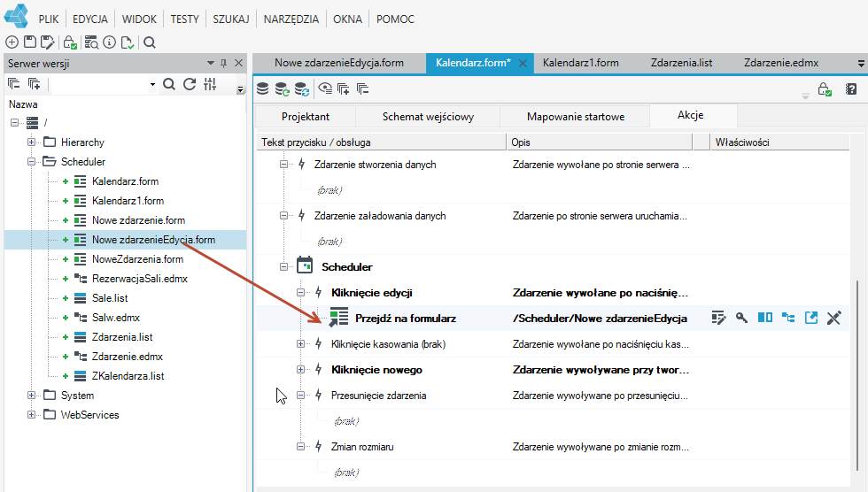Open the NARZĘDZIA menu

pyautogui.click(x=291, y=19)
